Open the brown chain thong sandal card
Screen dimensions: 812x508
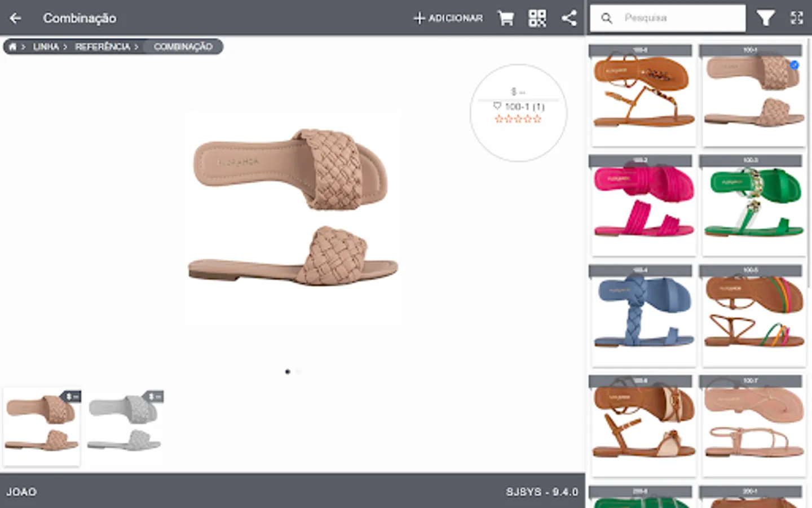(643, 95)
